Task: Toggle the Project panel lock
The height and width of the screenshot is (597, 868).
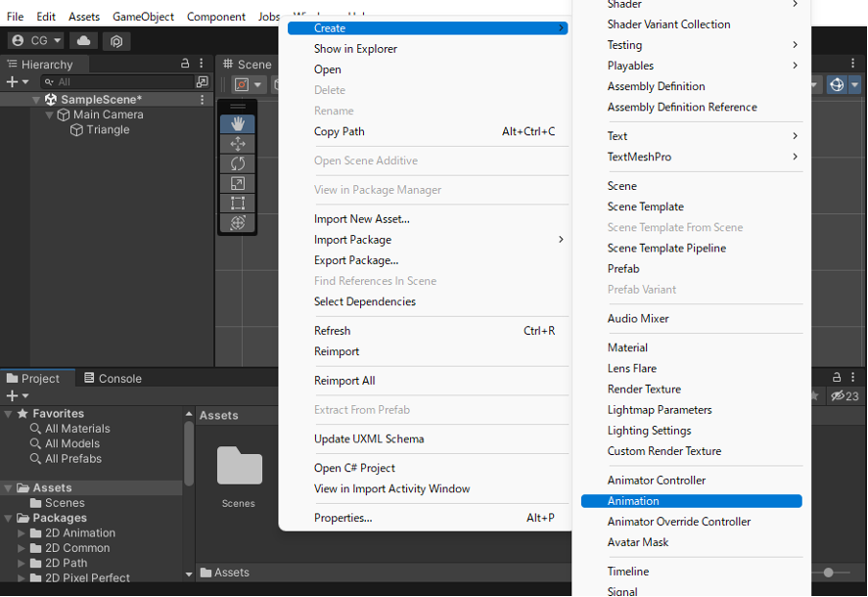Action: tap(837, 377)
